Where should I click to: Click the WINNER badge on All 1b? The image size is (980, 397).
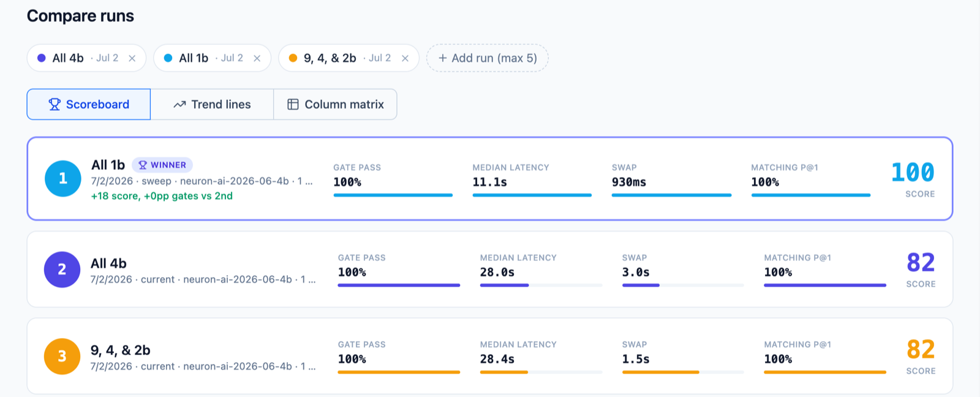tap(162, 165)
